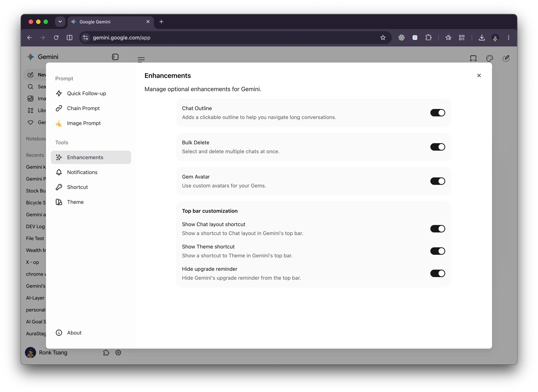The height and width of the screenshot is (392, 538).
Task: Click the Library grid icon in sidebar
Action: [30, 110]
